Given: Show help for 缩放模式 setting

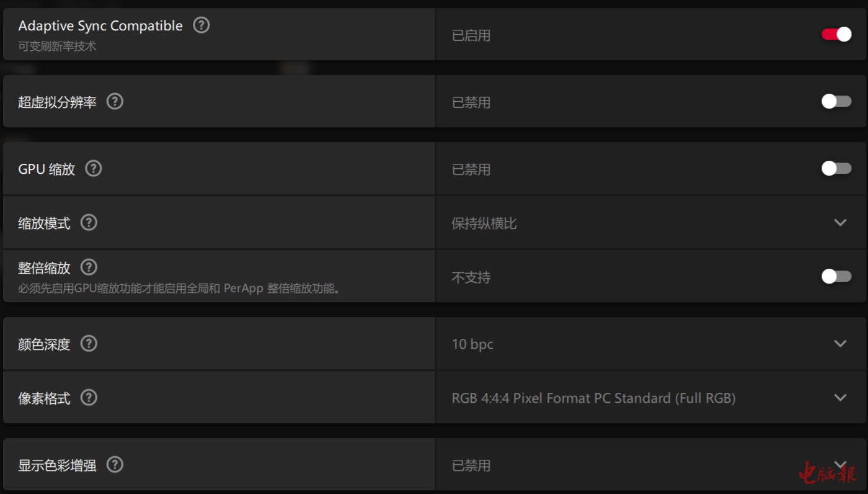Looking at the screenshot, I should click(89, 222).
